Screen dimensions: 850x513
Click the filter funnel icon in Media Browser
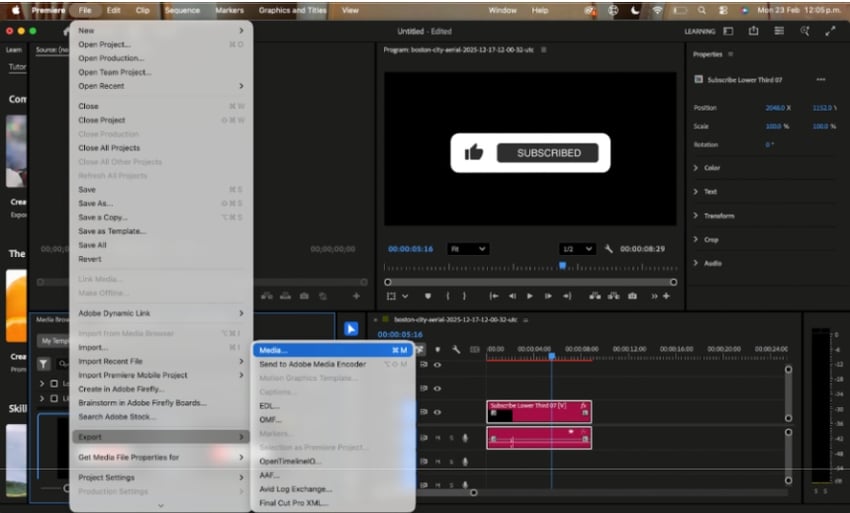pyautogui.click(x=44, y=364)
